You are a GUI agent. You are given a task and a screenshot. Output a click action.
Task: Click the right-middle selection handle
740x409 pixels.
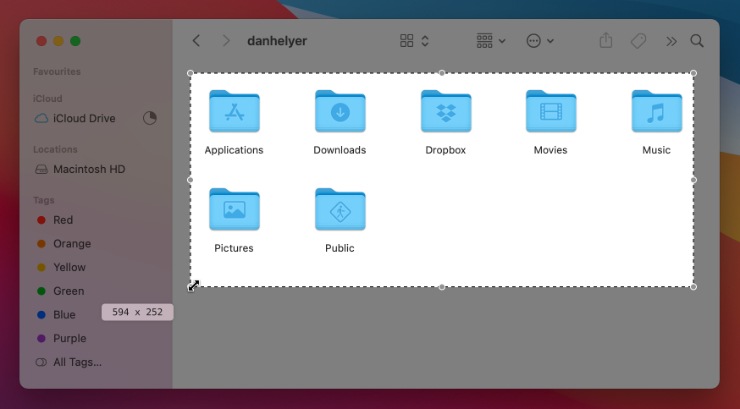pyautogui.click(x=693, y=180)
